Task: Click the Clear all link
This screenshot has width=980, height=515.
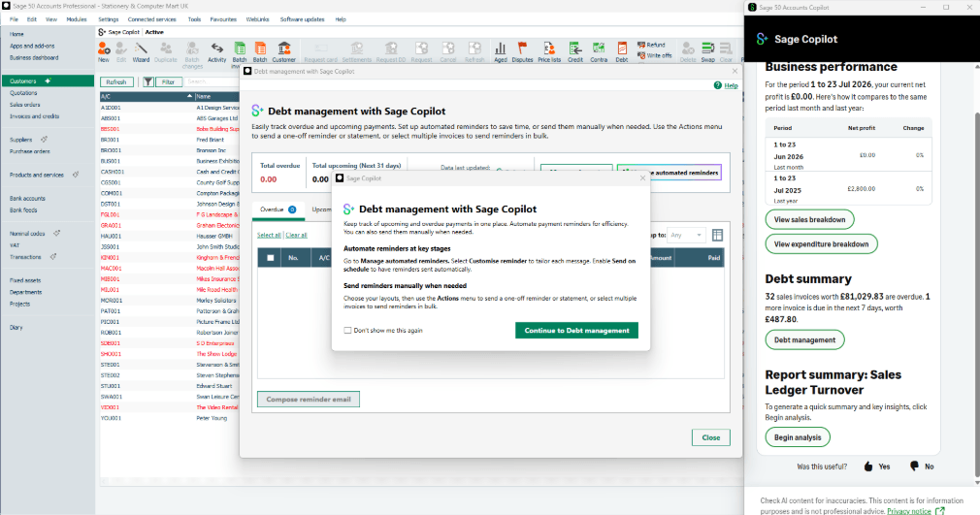Action: point(296,235)
